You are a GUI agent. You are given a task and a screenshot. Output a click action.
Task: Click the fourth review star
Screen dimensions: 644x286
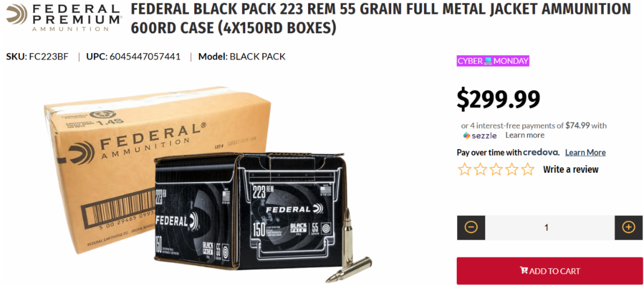[513, 170]
